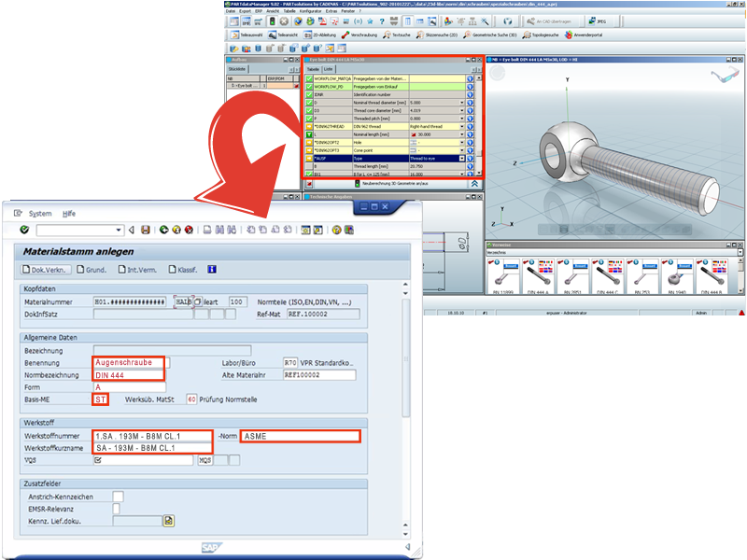Open the DIN 962 thread dropdown
This screenshot has height=560, width=747.
[x=463, y=126]
